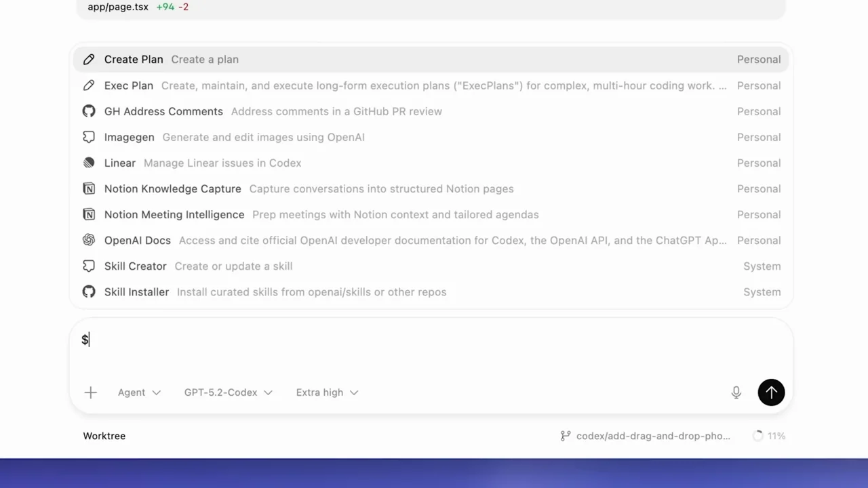Click the GitHub icon beside GH Address Comments
Viewport: 868px width, 488px height.
(89, 111)
